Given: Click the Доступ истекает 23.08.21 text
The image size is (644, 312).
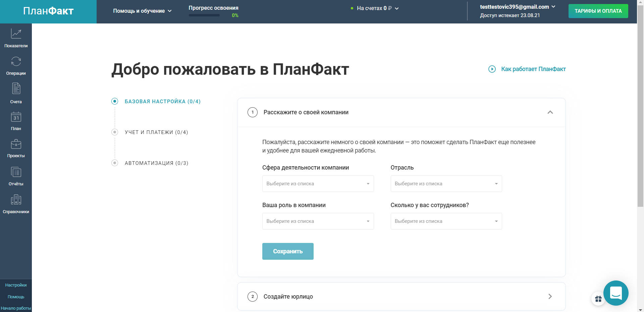Looking at the screenshot, I should click(510, 15).
